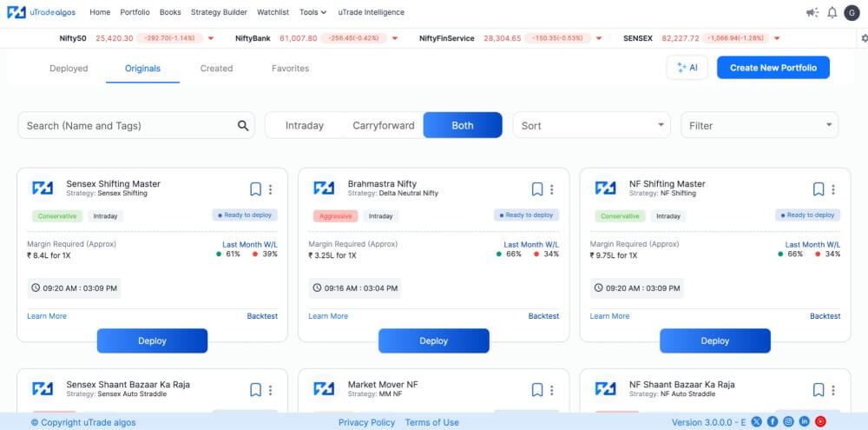Open ticker settings gear icon

click(x=865, y=38)
